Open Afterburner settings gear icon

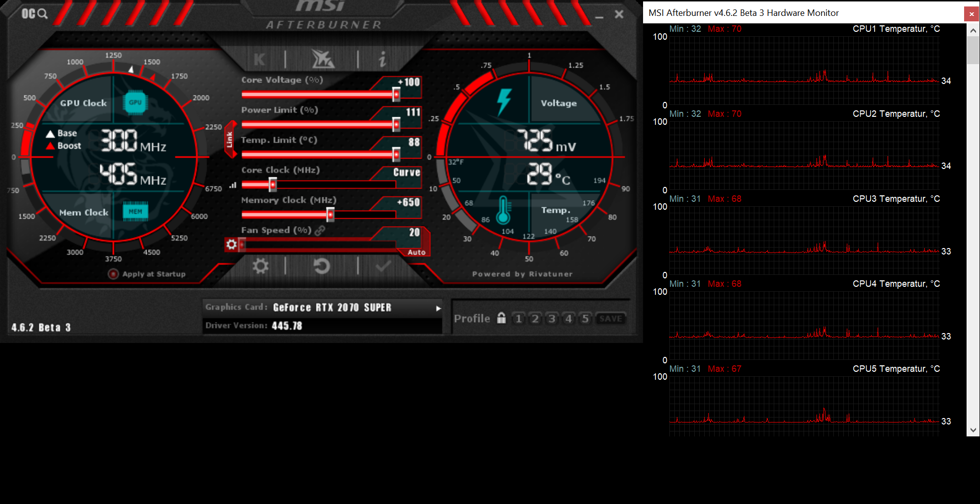260,266
